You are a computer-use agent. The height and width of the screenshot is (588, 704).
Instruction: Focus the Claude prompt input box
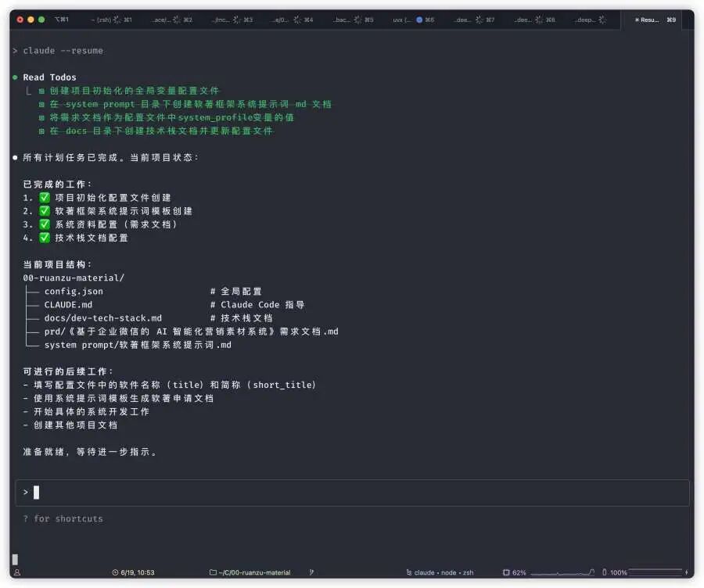coord(352,493)
